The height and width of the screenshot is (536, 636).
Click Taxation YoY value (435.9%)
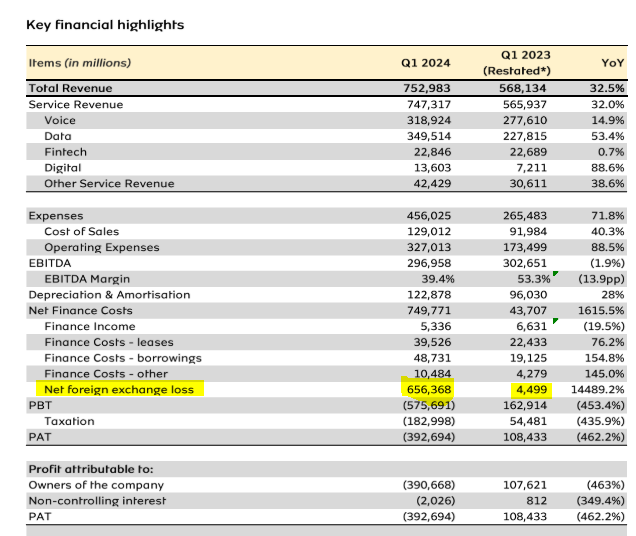pos(600,422)
